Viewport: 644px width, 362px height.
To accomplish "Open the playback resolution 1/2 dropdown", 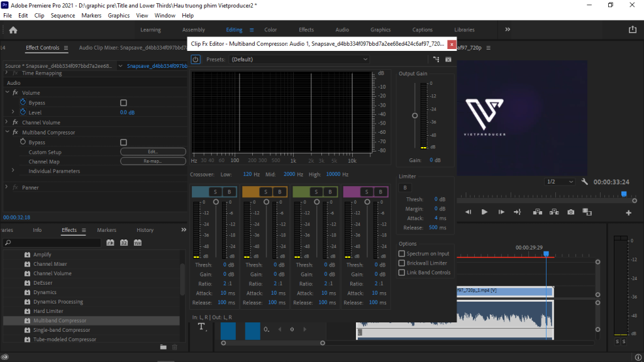I will 560,182.
